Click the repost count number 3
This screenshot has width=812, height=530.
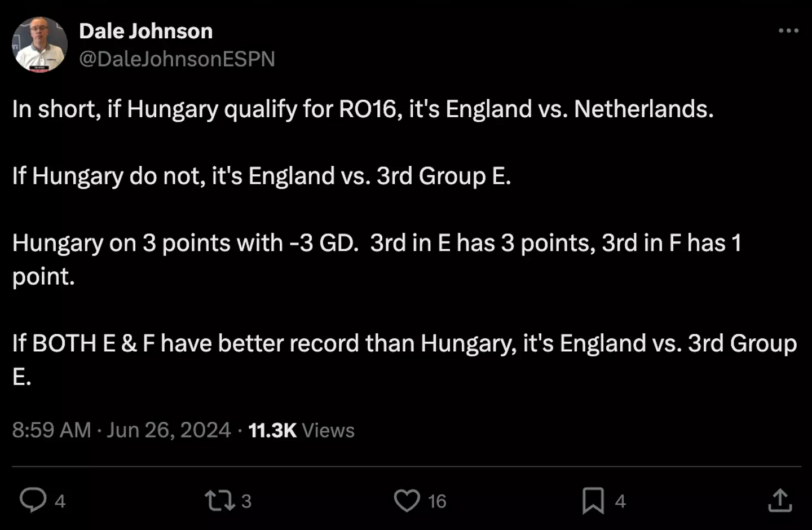(x=246, y=501)
